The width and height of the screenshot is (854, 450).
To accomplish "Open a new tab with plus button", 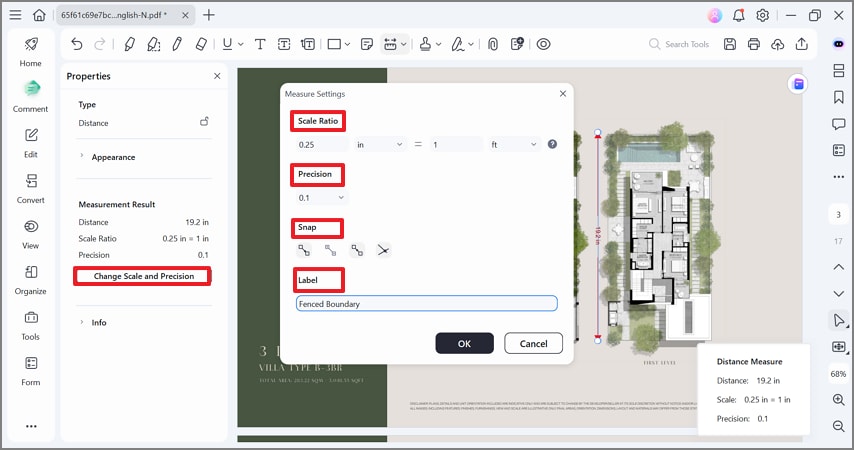I will point(209,15).
